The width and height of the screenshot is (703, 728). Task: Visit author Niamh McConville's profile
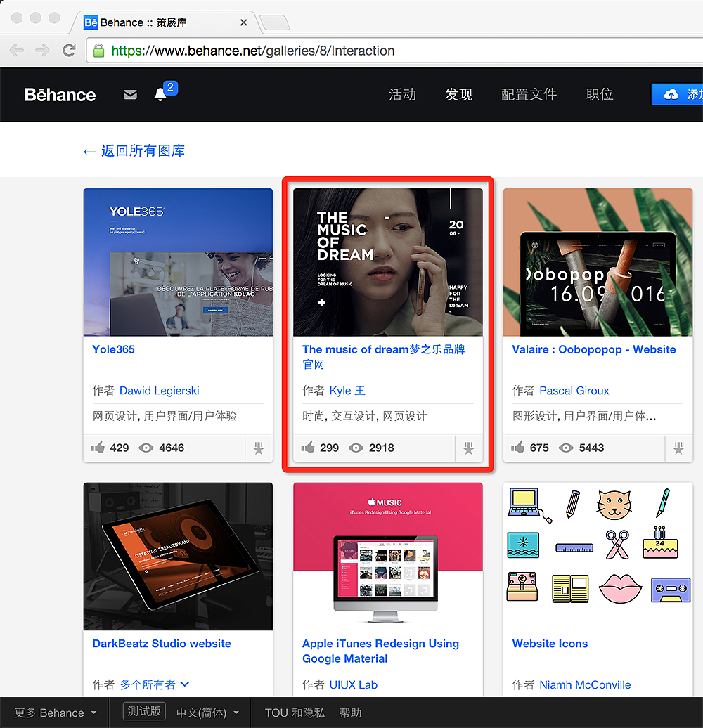tap(585, 684)
